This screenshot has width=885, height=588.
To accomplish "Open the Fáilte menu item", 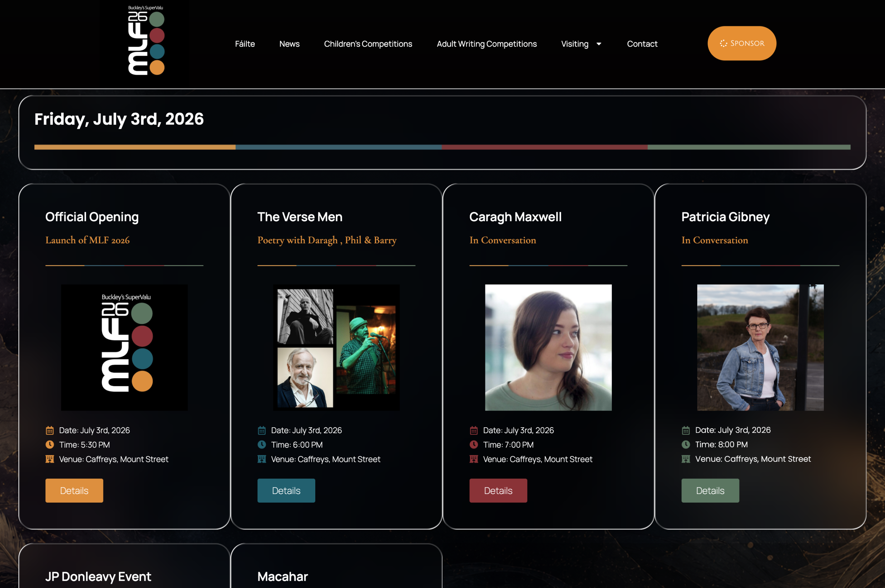I will point(245,44).
